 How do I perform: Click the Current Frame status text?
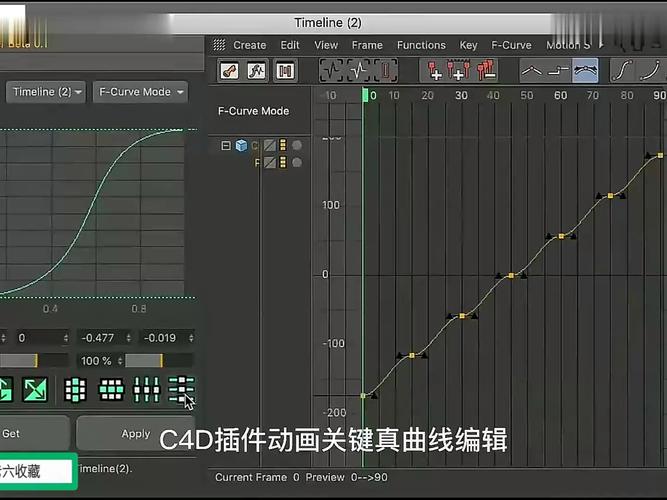pos(257,477)
